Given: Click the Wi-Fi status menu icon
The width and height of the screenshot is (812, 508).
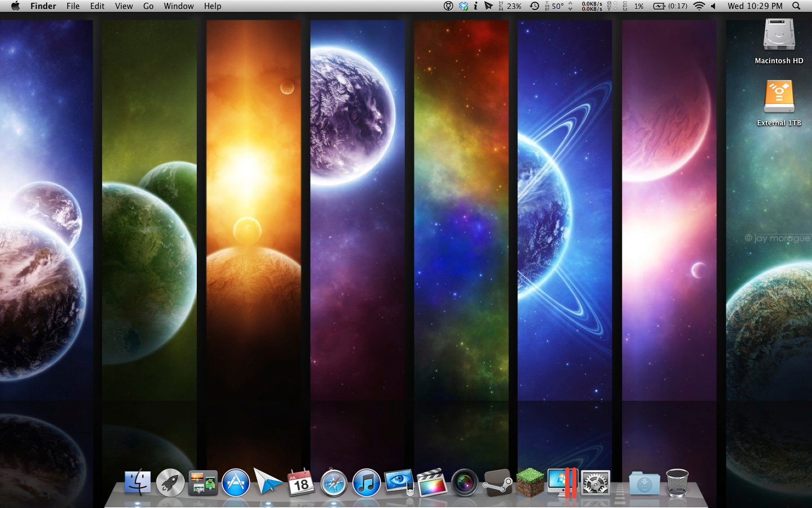Looking at the screenshot, I should 699,6.
